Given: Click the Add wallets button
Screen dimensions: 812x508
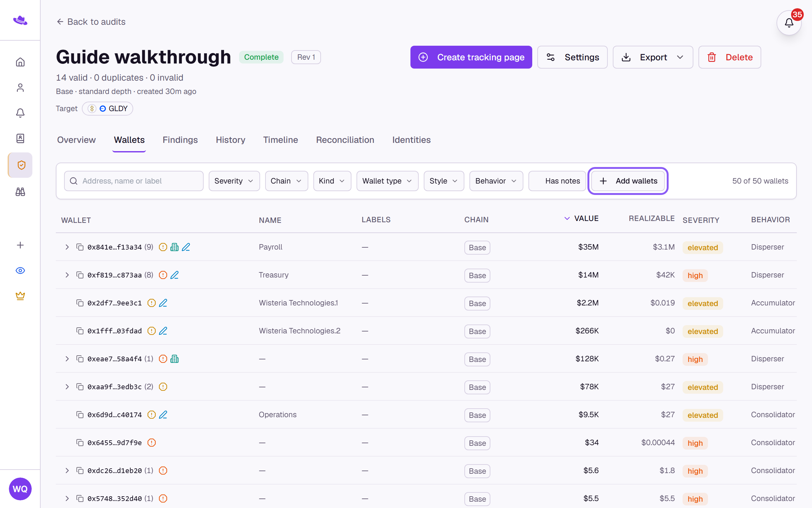Looking at the screenshot, I should (x=628, y=181).
